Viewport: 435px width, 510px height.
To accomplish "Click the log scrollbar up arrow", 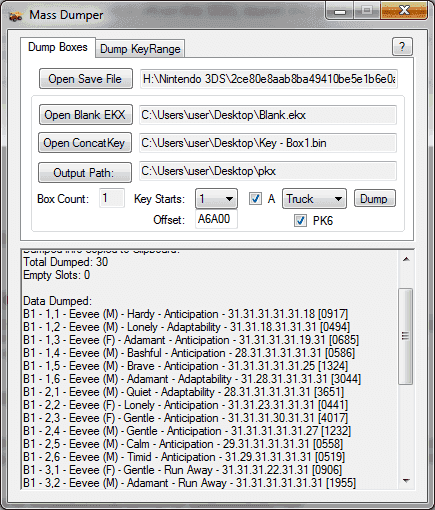I will pos(406,259).
